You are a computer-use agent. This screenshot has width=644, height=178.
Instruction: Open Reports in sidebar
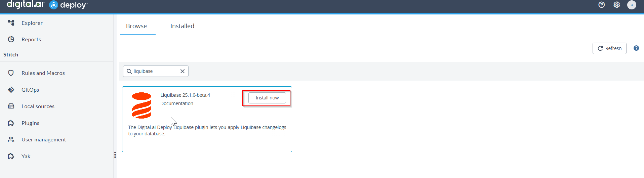pos(31,39)
